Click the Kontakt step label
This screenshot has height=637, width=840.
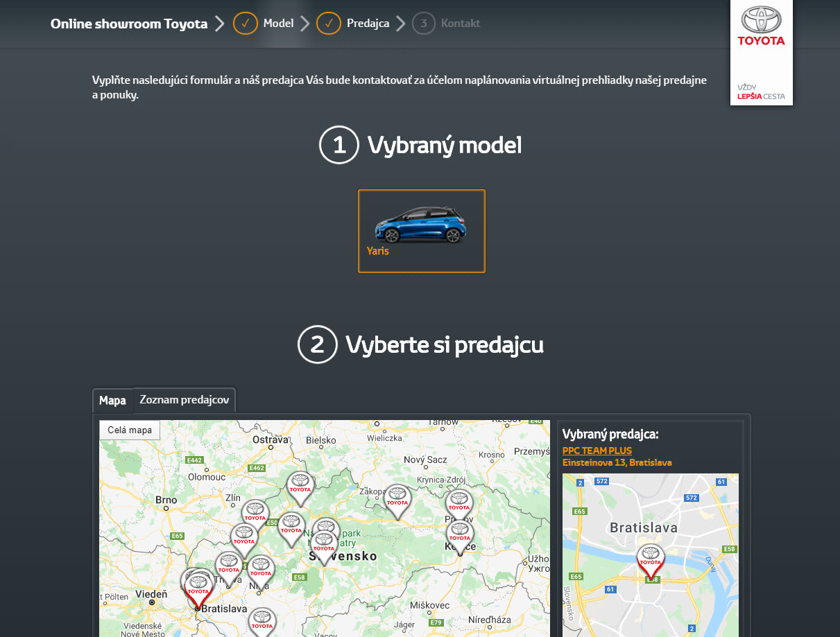click(x=461, y=24)
